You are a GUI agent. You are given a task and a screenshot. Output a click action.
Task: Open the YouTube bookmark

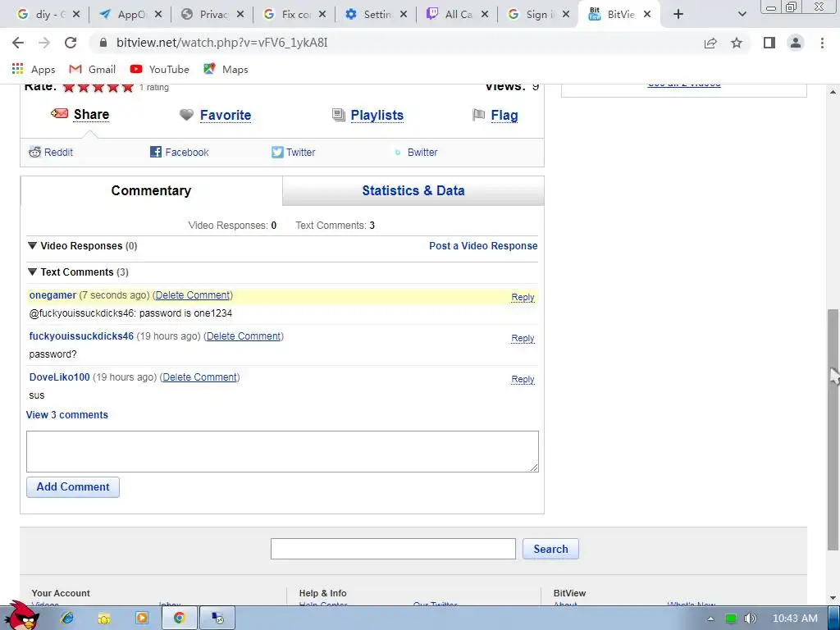click(x=160, y=69)
